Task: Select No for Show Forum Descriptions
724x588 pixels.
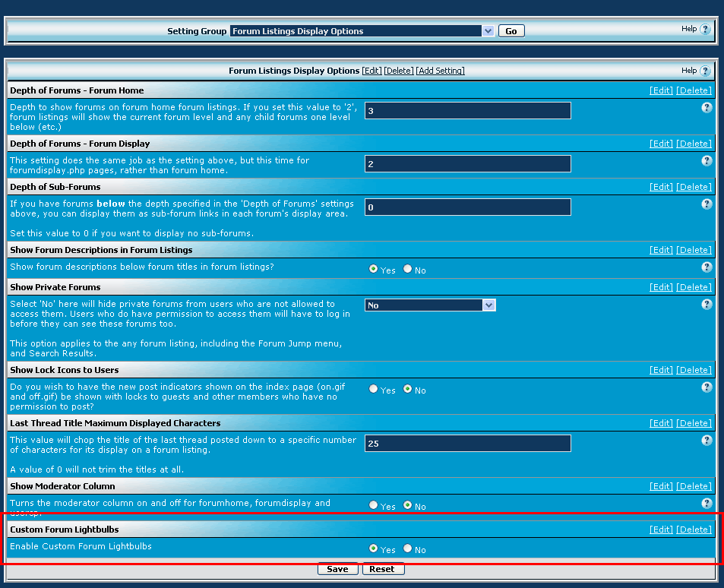Action: [407, 269]
